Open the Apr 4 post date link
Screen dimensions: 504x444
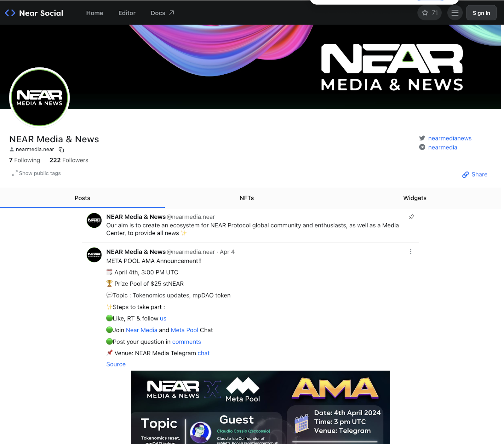[x=227, y=252]
